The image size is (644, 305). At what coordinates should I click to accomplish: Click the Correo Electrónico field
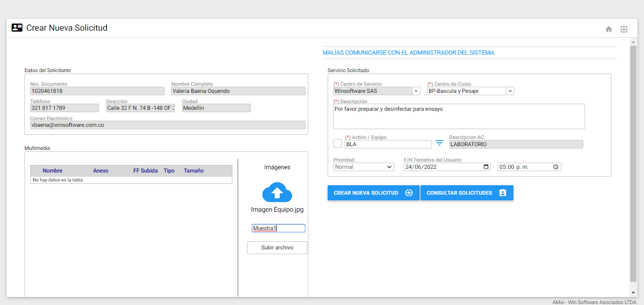168,125
